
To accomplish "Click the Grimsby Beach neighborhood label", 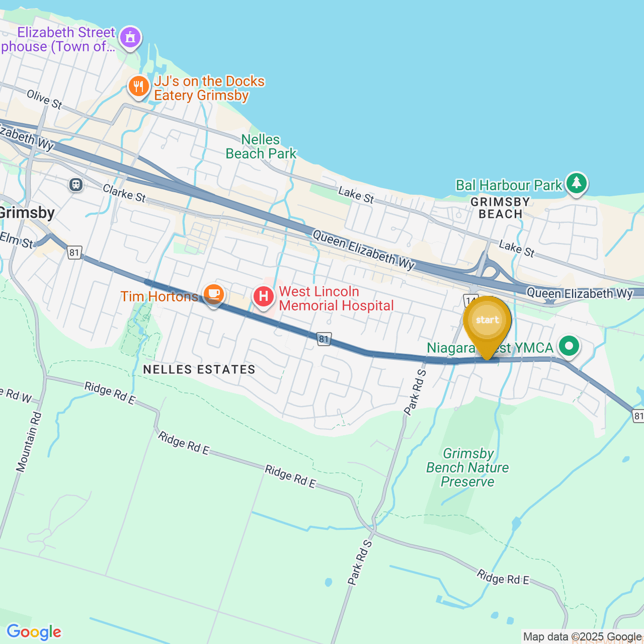I will (500, 208).
